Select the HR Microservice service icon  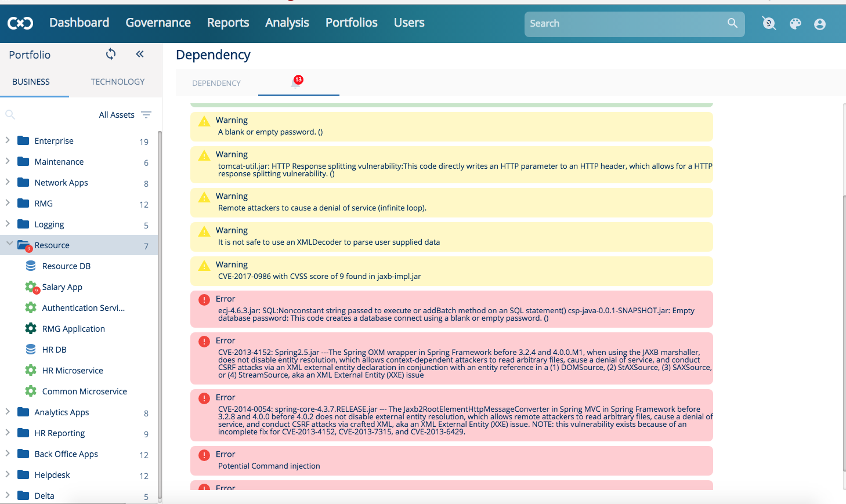(x=31, y=370)
